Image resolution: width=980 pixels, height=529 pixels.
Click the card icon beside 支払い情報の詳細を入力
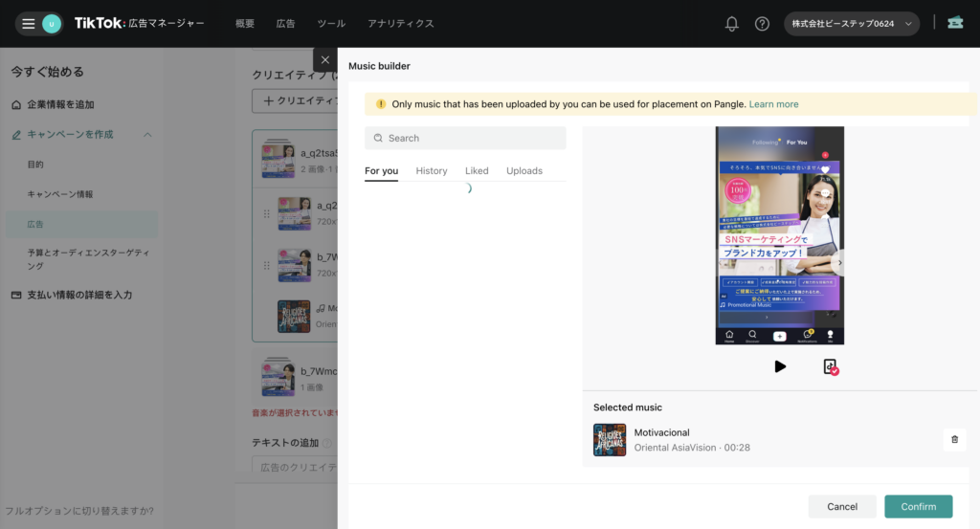16,295
